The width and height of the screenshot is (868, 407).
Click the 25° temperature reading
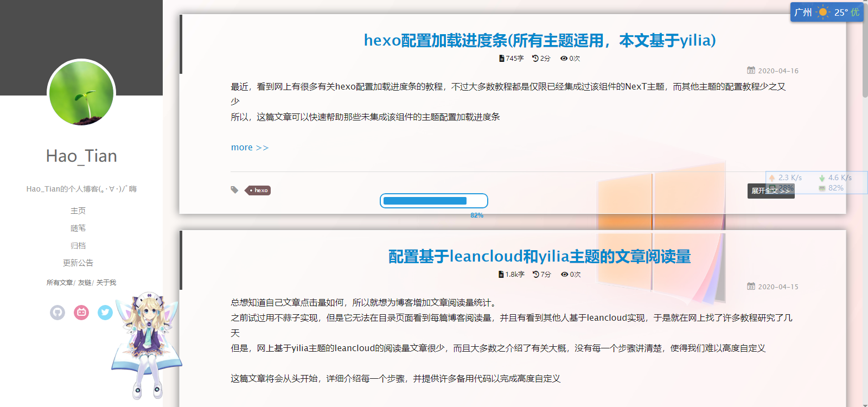coord(841,12)
